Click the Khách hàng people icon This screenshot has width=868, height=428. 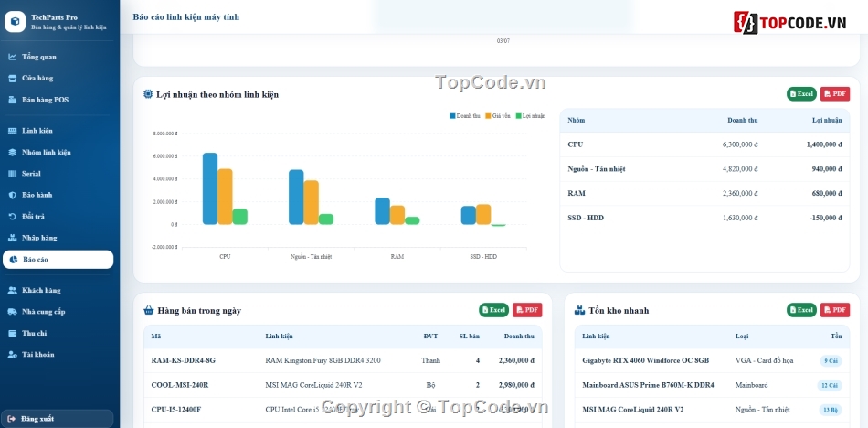click(12, 291)
